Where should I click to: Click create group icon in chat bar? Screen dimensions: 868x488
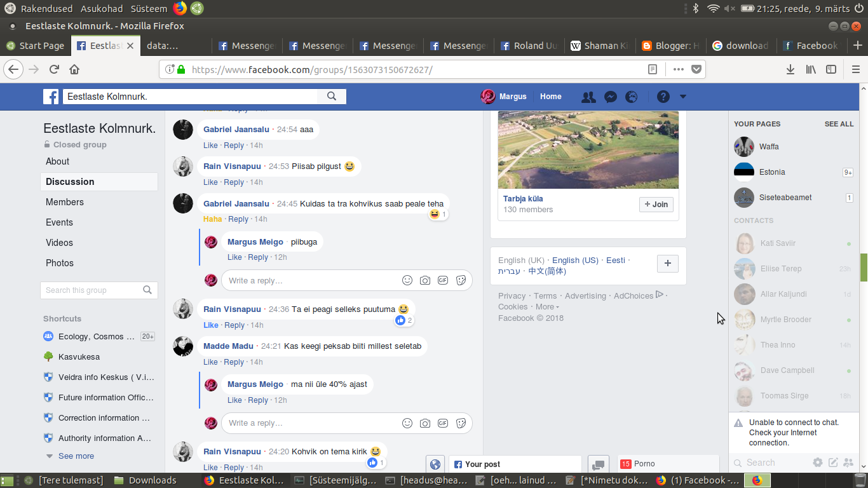tap(848, 463)
